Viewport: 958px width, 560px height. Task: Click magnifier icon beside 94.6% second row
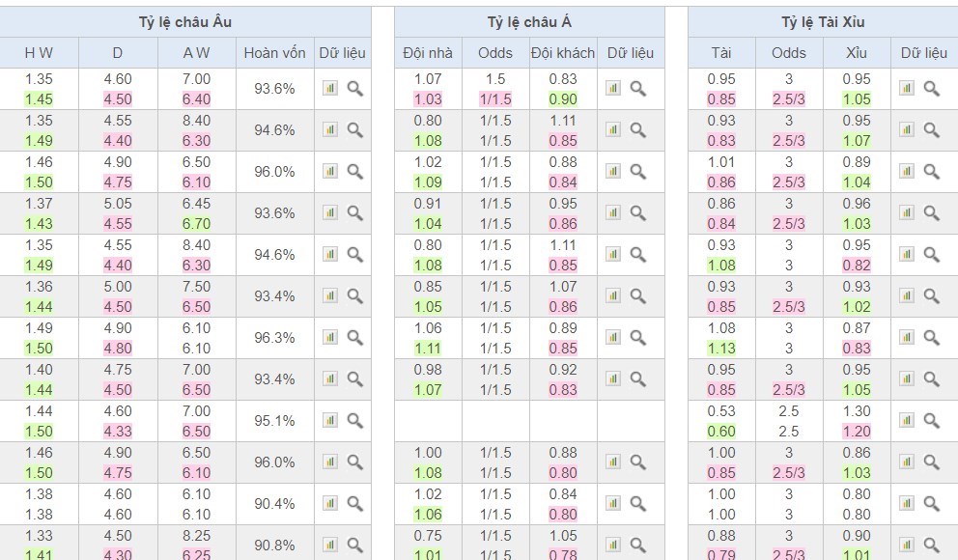pyautogui.click(x=355, y=130)
